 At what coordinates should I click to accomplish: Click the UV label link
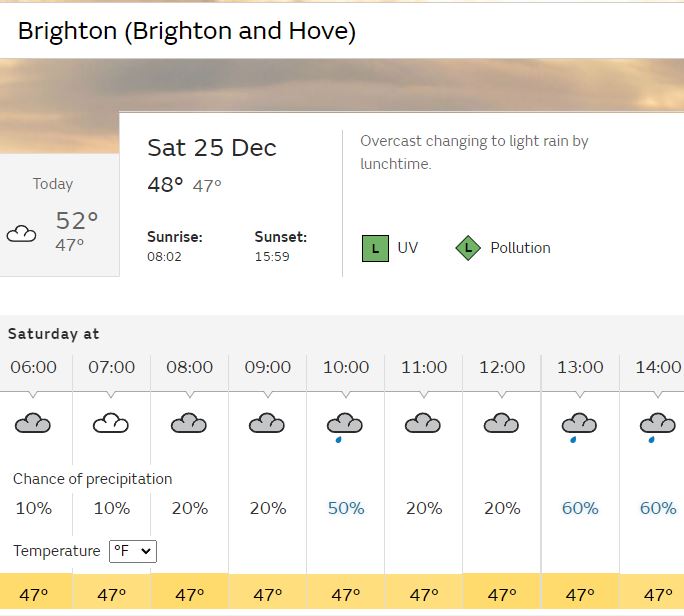(x=407, y=248)
